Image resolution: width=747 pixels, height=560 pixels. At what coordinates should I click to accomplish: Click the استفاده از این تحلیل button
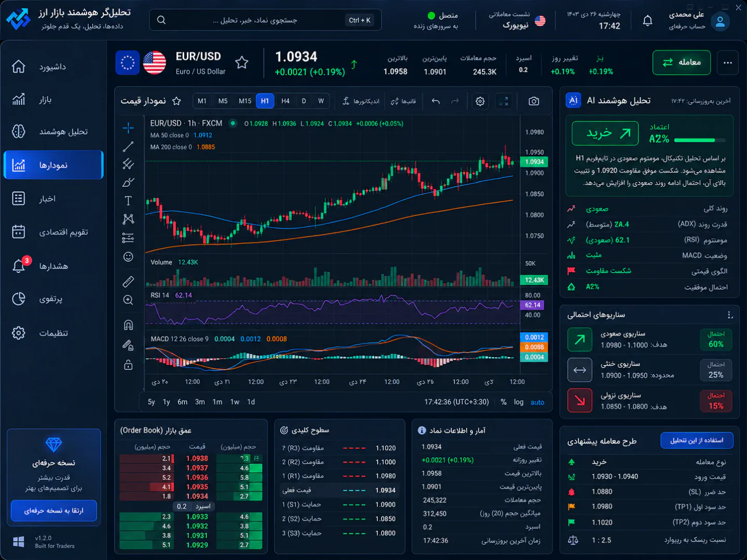697,440
